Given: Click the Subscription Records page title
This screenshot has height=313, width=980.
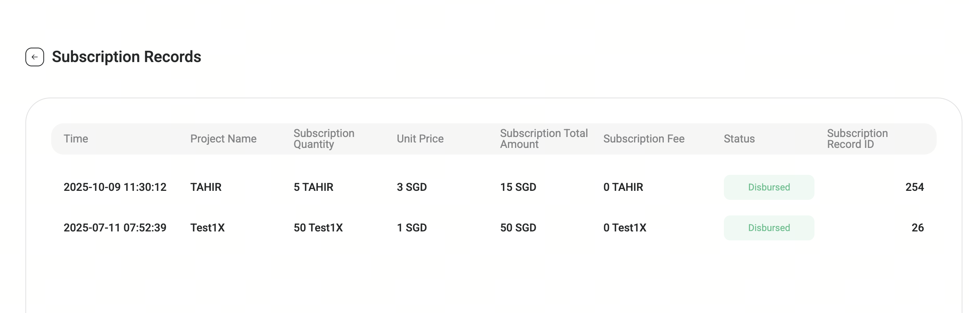Looking at the screenshot, I should (x=127, y=57).
